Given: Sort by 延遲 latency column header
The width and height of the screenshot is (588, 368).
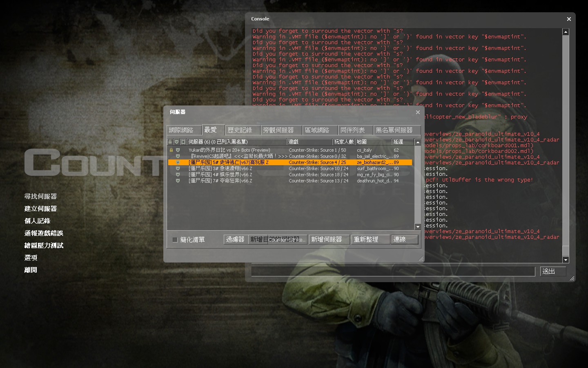Looking at the screenshot, I should (x=403, y=142).
